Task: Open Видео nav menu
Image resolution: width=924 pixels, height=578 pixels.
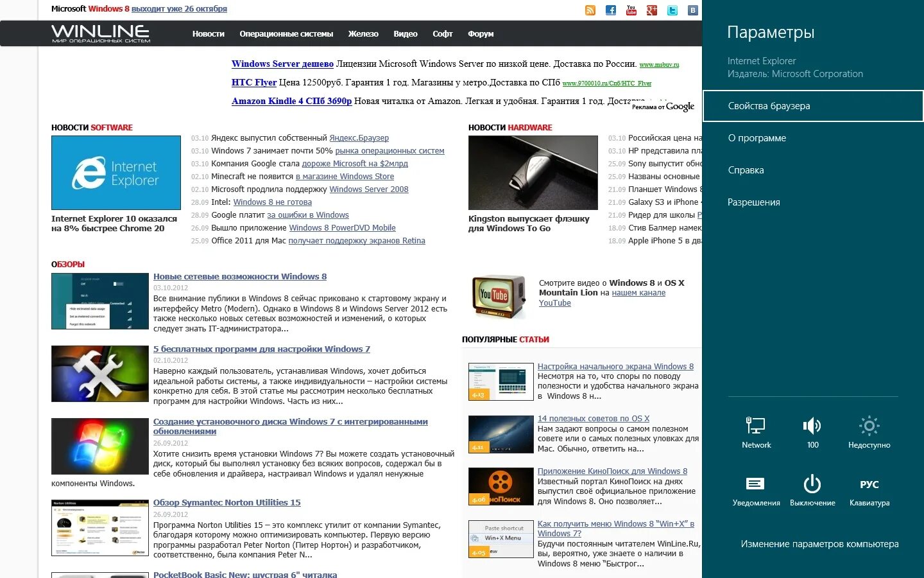Action: [406, 34]
